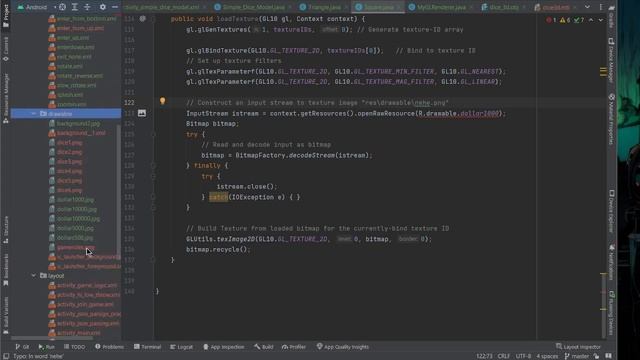Click the green typo count indicator
Viewport: 640px width, 360px height.
tap(579, 20)
